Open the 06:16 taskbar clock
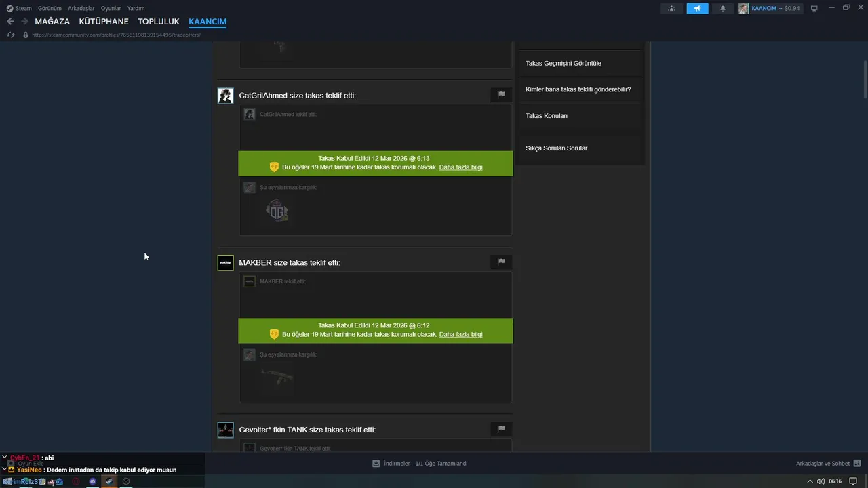868x488 pixels. [835, 481]
